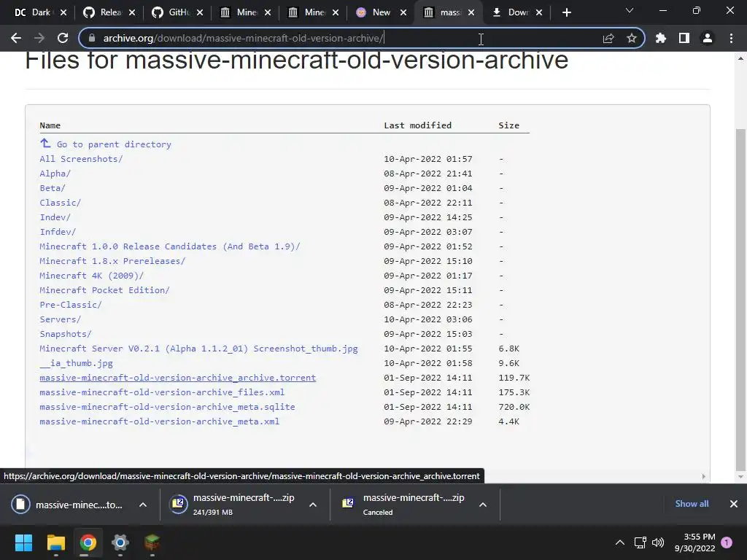The image size is (747, 560).
Task: Open a new tab with the plus button
Action: 566,12
